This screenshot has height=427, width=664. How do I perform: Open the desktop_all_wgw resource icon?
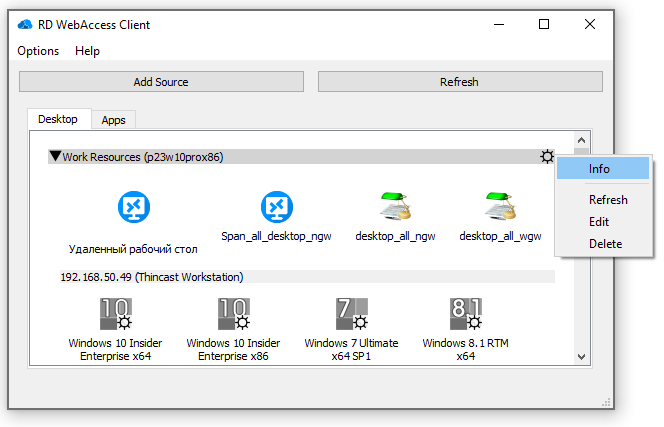[x=500, y=207]
